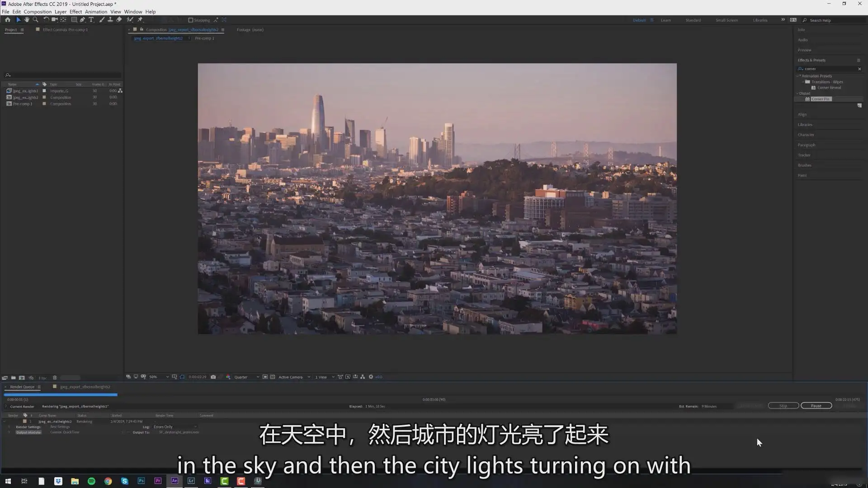The height and width of the screenshot is (488, 868).
Task: Take a snapshot with the camera icon
Action: pos(213,377)
